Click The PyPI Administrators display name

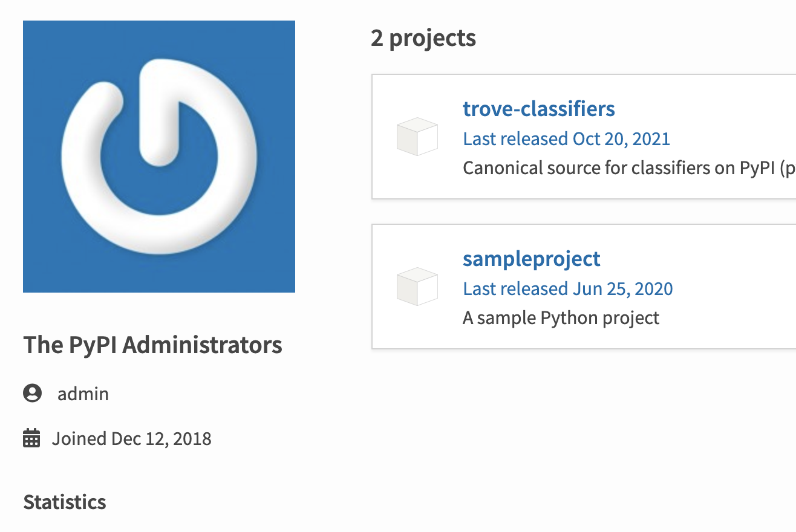[152, 345]
